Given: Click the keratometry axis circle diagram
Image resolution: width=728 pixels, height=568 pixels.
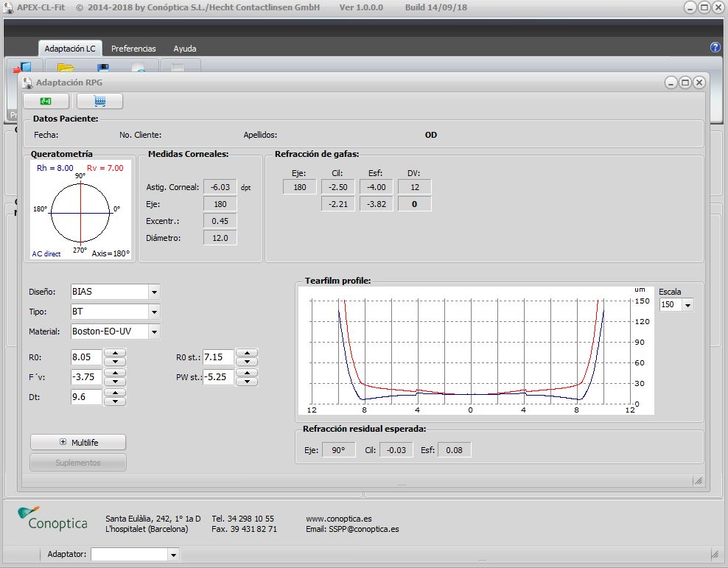Looking at the screenshot, I should (x=80, y=213).
